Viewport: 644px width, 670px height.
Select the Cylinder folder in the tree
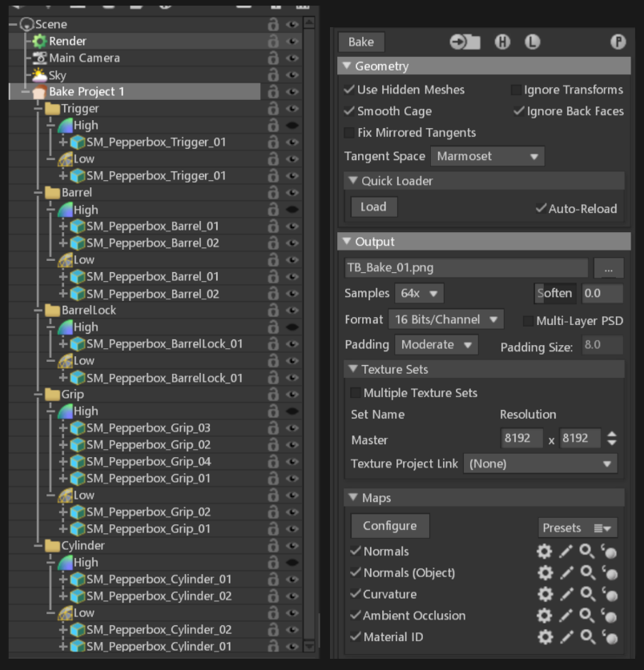point(83,546)
